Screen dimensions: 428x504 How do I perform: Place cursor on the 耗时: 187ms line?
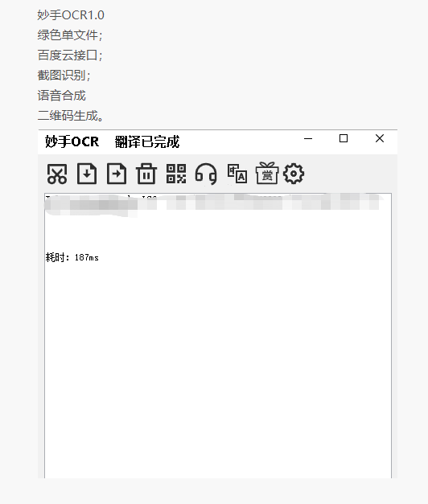pyautogui.click(x=72, y=257)
